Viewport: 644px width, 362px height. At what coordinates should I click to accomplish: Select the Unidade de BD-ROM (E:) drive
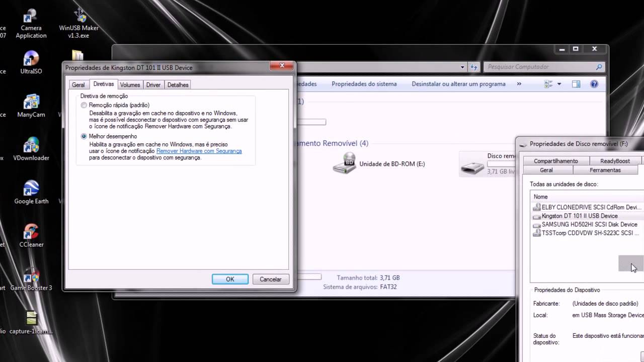379,164
